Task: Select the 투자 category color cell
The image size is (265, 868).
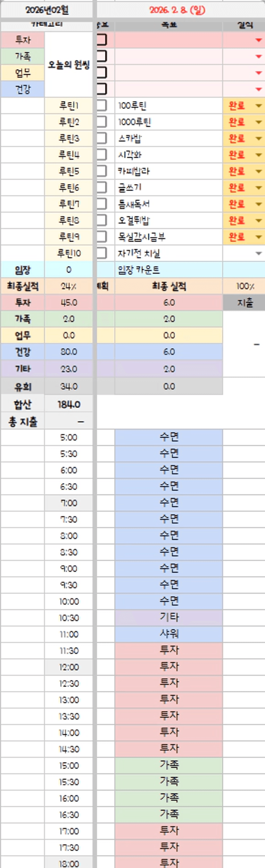Action: 23,40
